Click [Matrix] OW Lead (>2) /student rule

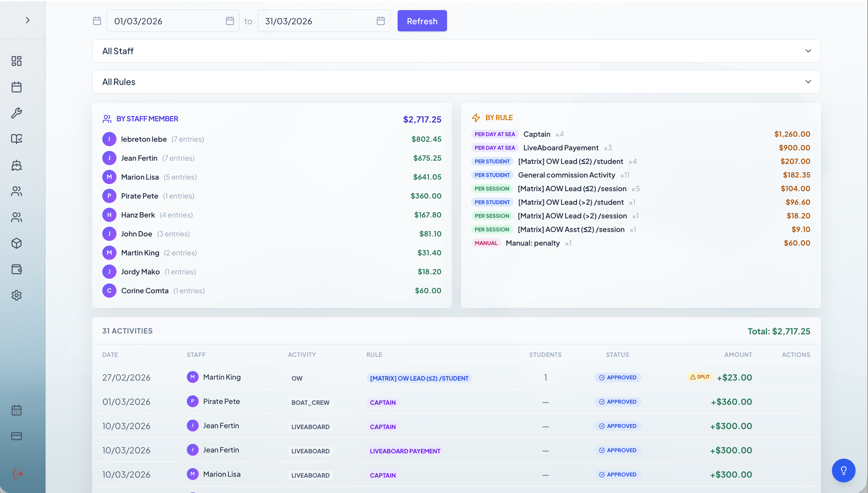[x=641, y=202]
